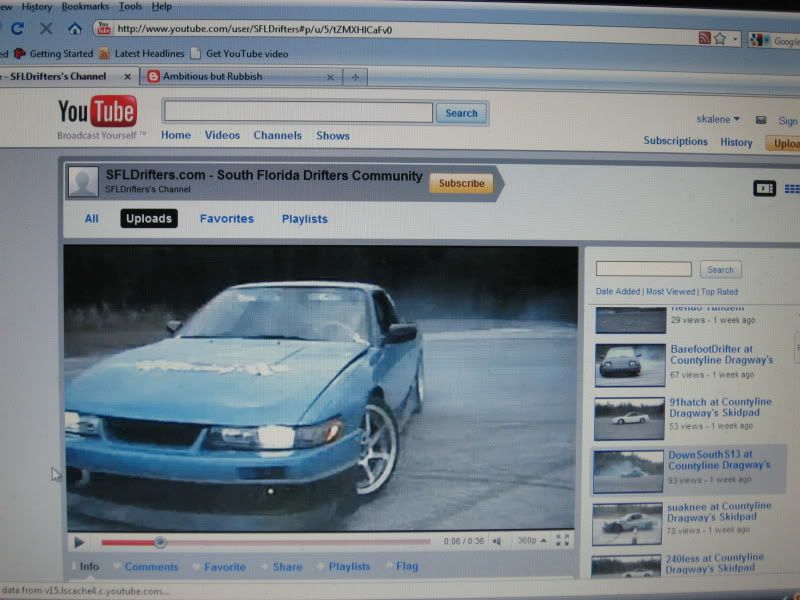Switch to player view icon
Viewport: 800px width, 600px height.
point(764,188)
